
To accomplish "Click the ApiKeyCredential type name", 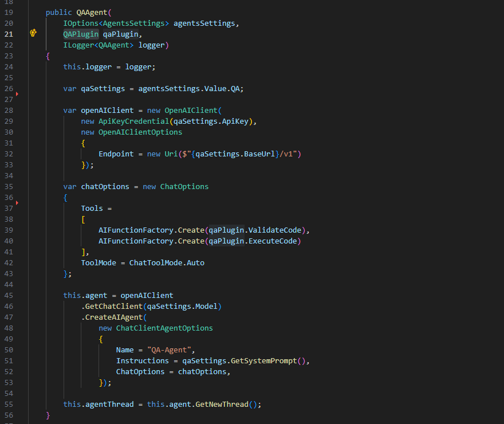I will (133, 121).
